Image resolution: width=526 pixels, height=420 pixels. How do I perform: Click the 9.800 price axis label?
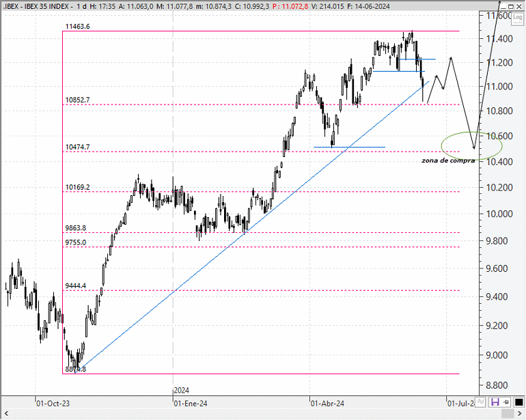click(x=497, y=241)
